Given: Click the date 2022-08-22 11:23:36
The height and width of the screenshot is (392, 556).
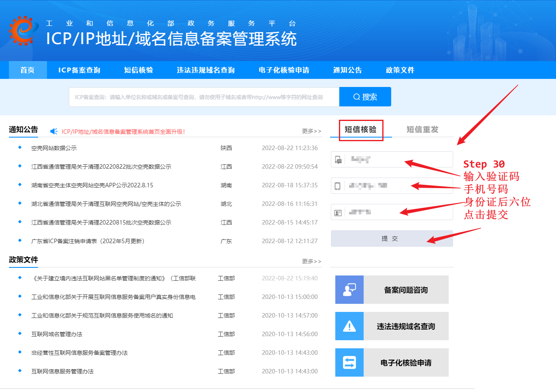Looking at the screenshot, I should click(290, 148).
